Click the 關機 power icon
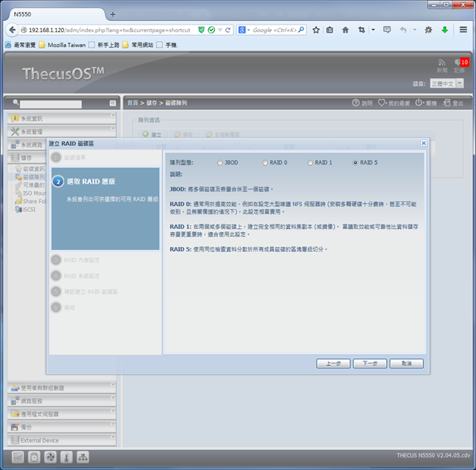This screenshot has width=476, height=470. [x=425, y=103]
